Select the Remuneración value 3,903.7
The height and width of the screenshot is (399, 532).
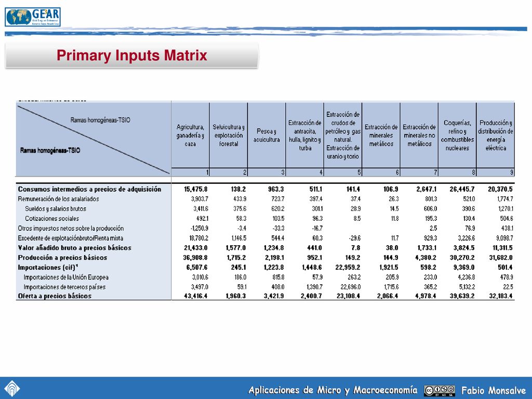(199, 199)
